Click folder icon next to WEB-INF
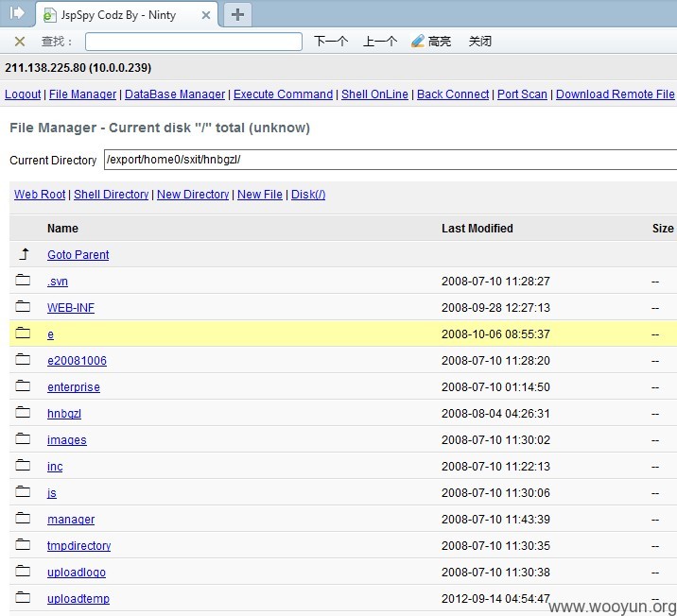 (x=23, y=306)
